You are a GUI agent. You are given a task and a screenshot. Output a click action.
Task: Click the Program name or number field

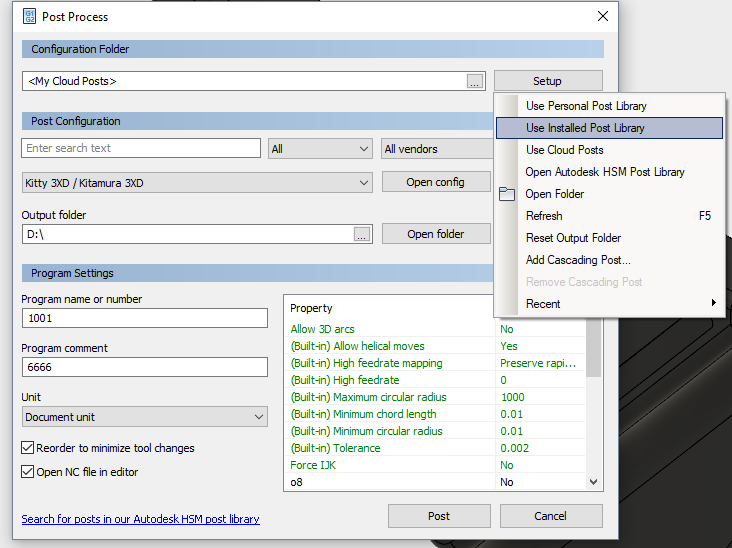[x=145, y=318]
